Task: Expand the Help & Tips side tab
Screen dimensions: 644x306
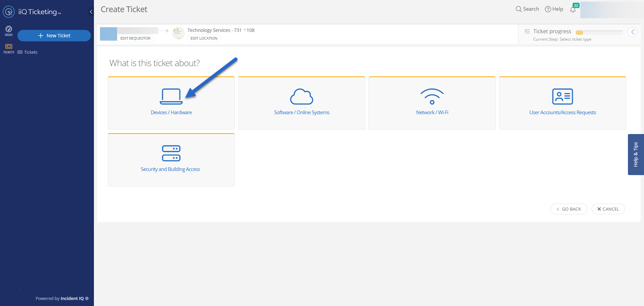Action: [636, 155]
